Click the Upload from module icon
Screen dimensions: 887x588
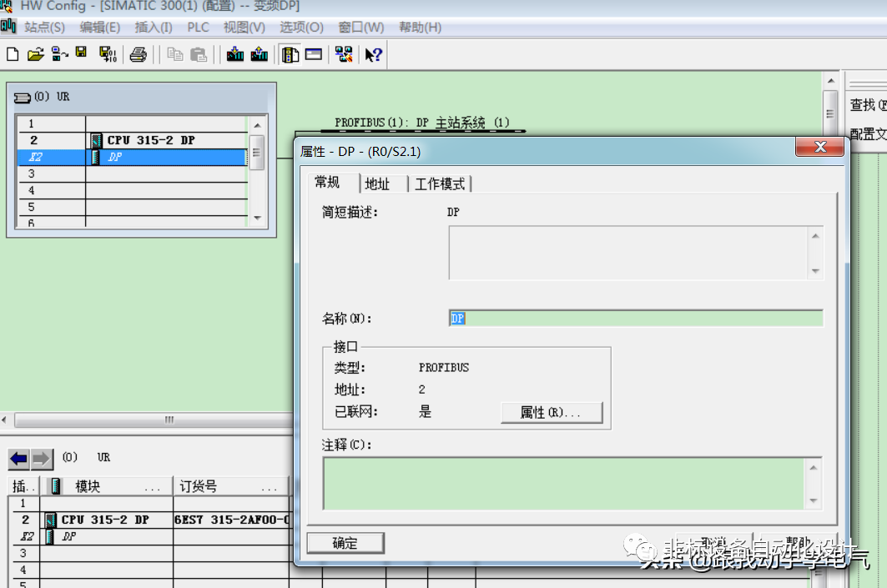pos(260,53)
